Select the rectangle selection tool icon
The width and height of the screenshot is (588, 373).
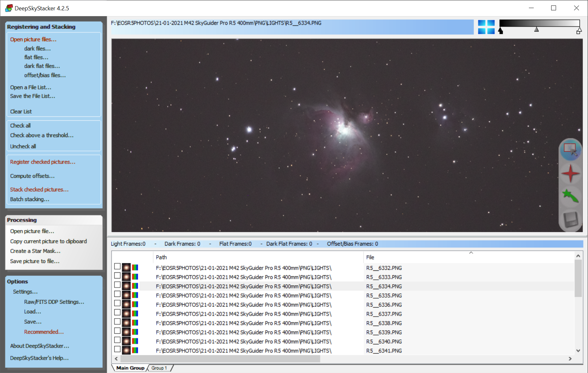pyautogui.click(x=571, y=150)
